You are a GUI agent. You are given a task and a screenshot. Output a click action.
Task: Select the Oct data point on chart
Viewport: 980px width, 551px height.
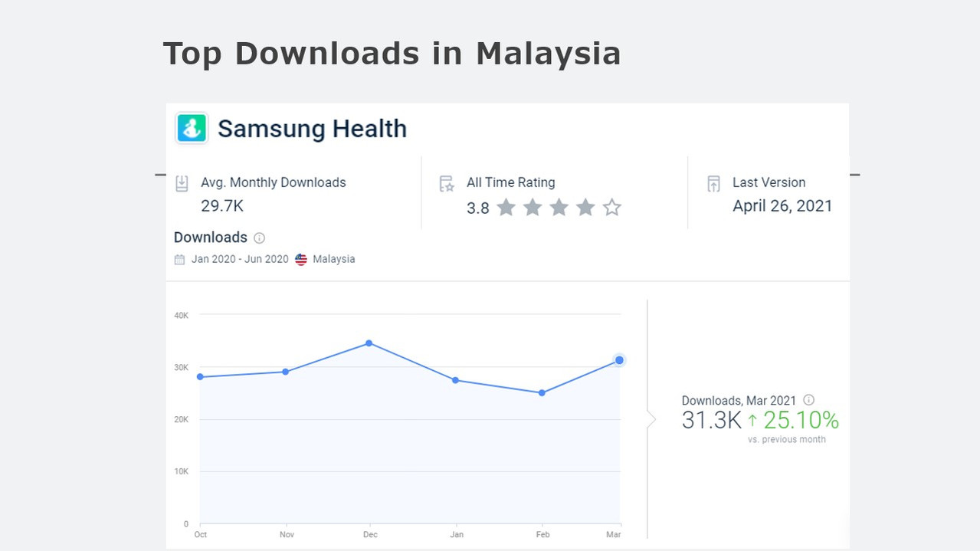click(x=201, y=377)
